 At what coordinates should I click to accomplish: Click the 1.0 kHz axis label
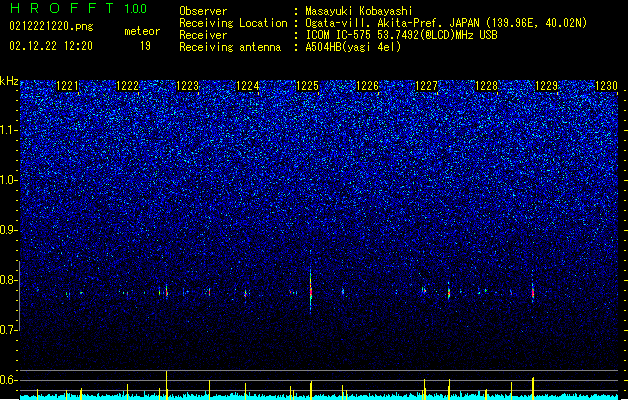8,180
